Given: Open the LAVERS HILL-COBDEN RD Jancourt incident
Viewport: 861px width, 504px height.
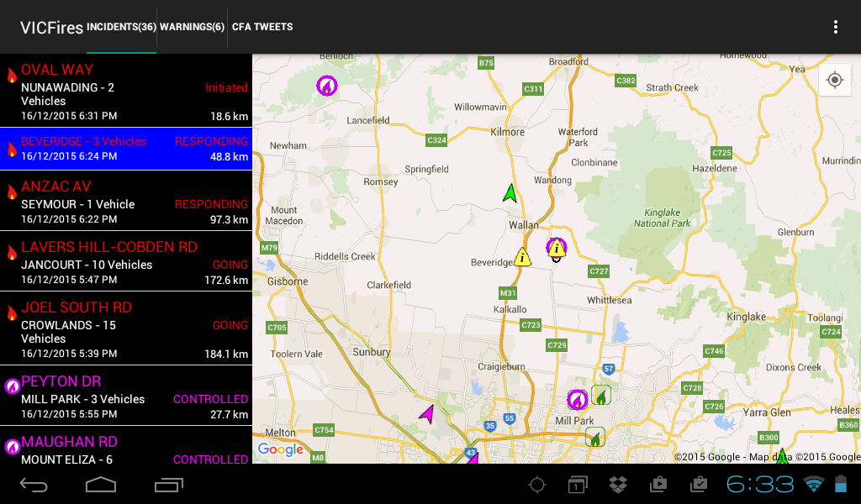Looking at the screenshot, I should pos(126,261).
